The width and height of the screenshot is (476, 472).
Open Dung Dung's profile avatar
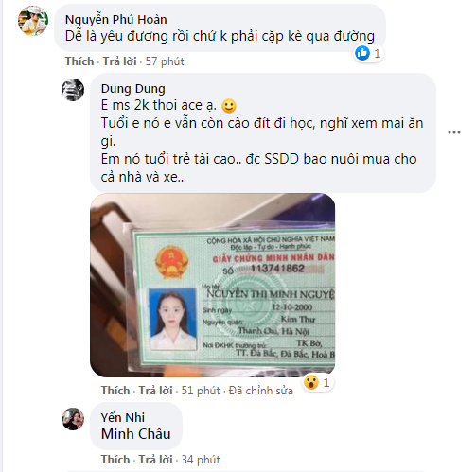pos(73,90)
